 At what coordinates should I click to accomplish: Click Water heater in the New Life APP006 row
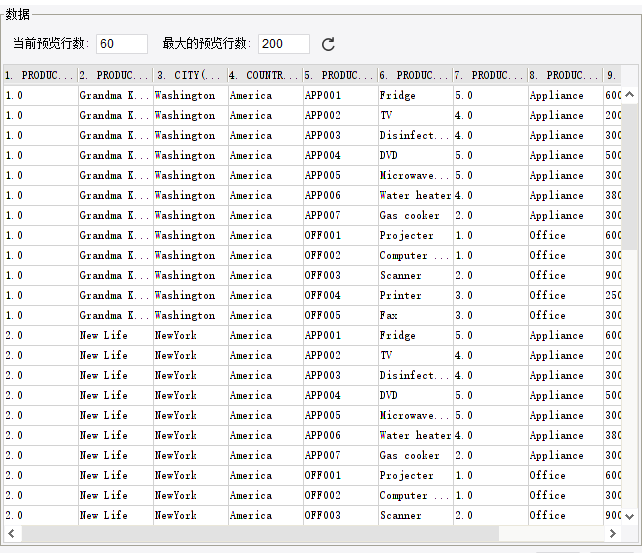pyautogui.click(x=415, y=436)
